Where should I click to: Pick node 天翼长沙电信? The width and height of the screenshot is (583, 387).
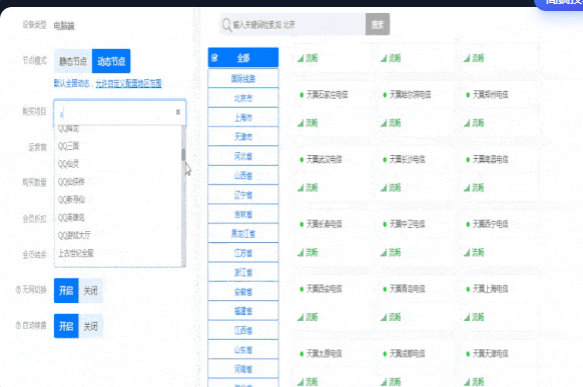pyautogui.click(x=407, y=159)
